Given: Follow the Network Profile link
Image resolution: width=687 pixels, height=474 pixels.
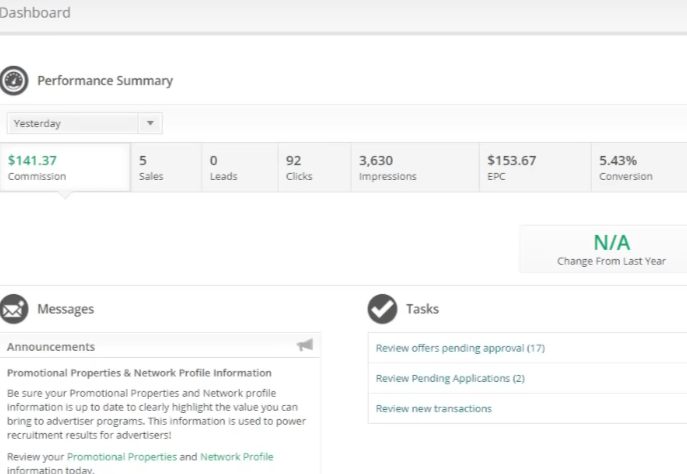Looking at the screenshot, I should pyautogui.click(x=236, y=456).
